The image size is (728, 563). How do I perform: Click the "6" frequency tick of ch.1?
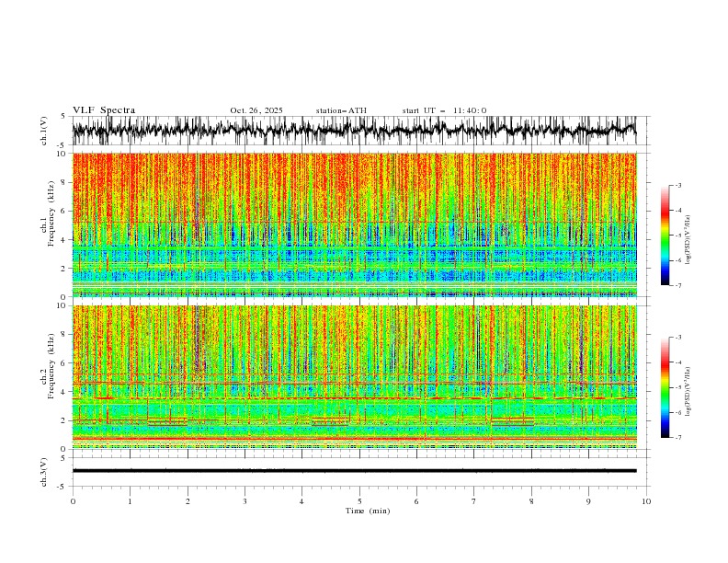[65, 211]
